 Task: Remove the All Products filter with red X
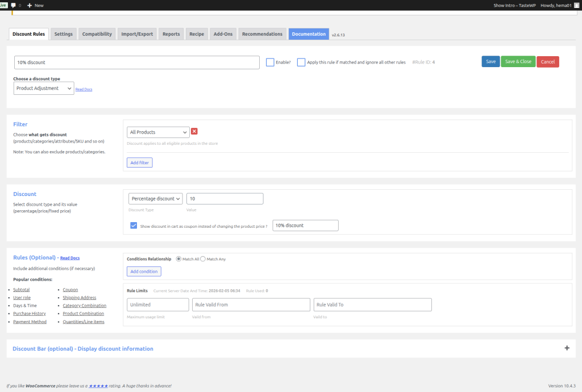(194, 132)
